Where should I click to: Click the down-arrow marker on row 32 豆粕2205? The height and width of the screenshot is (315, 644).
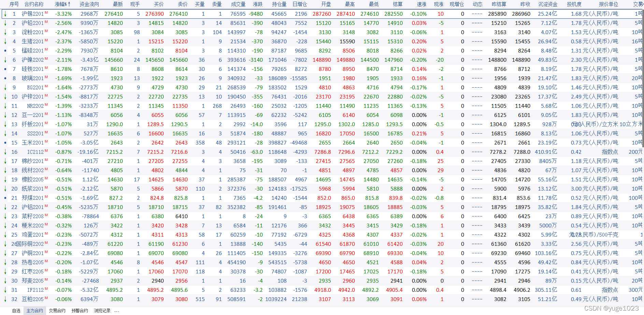[x=5, y=299]
